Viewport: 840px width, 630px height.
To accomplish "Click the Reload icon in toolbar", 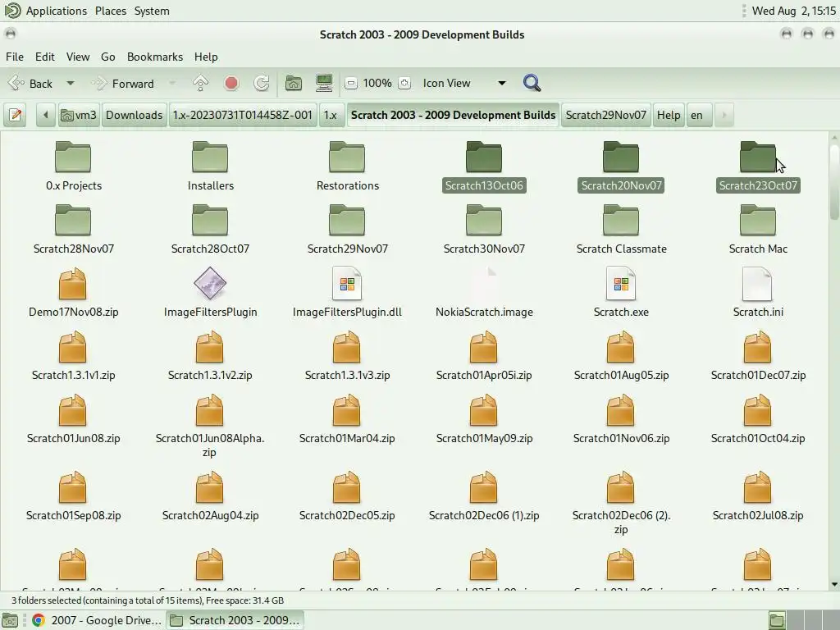I will (262, 83).
